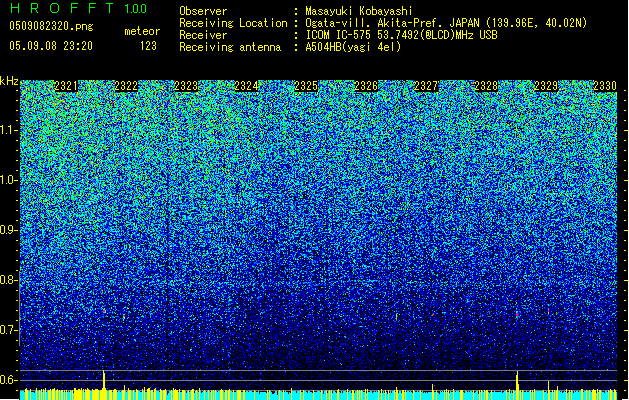Click time marker 2321
629x400 pixels.
click(66, 86)
